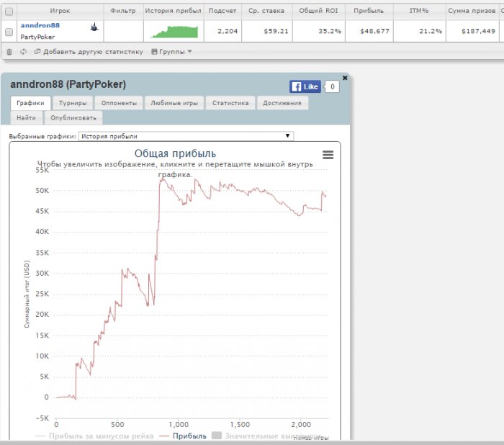Click the refresh arrows icon
Image resolution: width=504 pixels, height=445 pixels.
pyautogui.click(x=23, y=51)
